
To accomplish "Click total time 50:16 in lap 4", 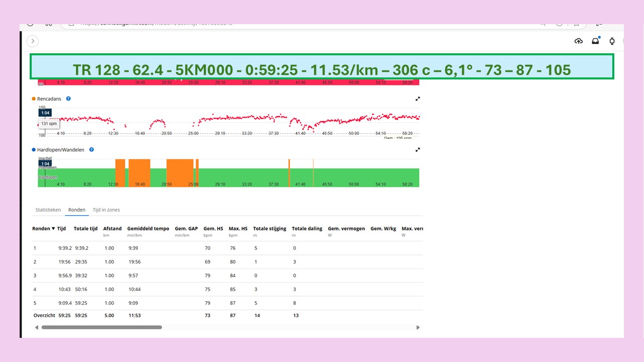I will click(x=81, y=289).
